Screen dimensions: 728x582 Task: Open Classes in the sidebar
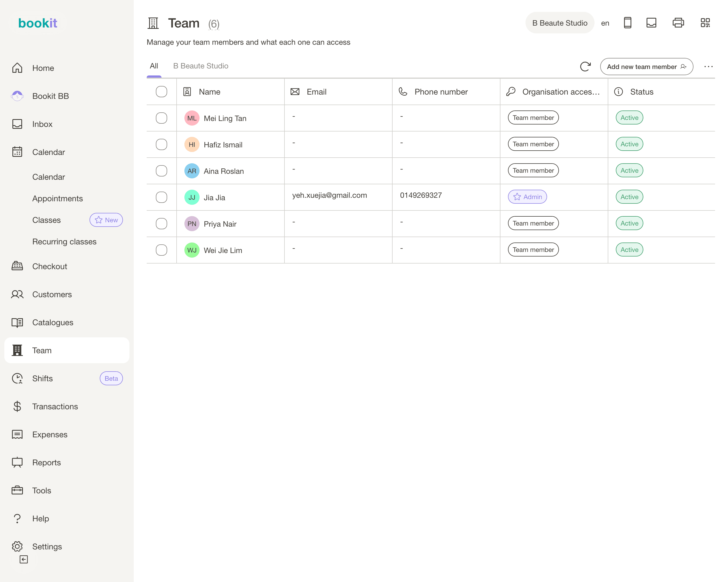(46, 220)
